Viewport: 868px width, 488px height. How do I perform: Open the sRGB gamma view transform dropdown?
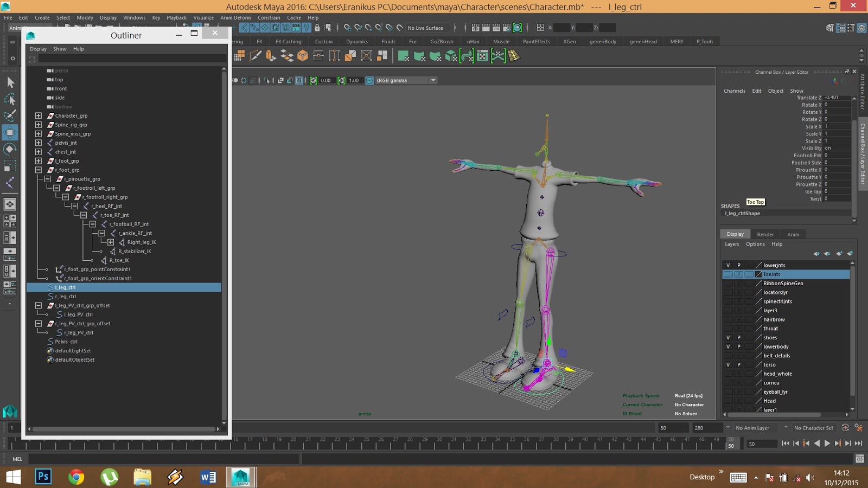coord(433,80)
